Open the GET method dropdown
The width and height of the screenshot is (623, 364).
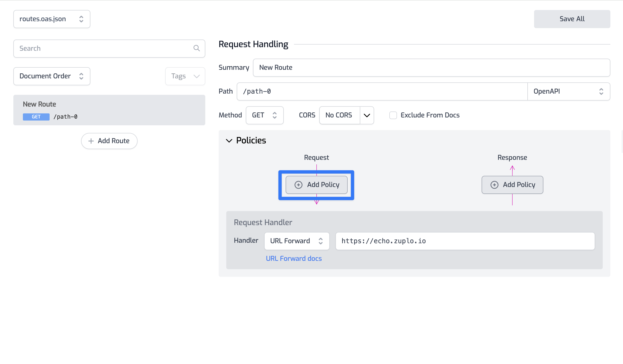[264, 115]
